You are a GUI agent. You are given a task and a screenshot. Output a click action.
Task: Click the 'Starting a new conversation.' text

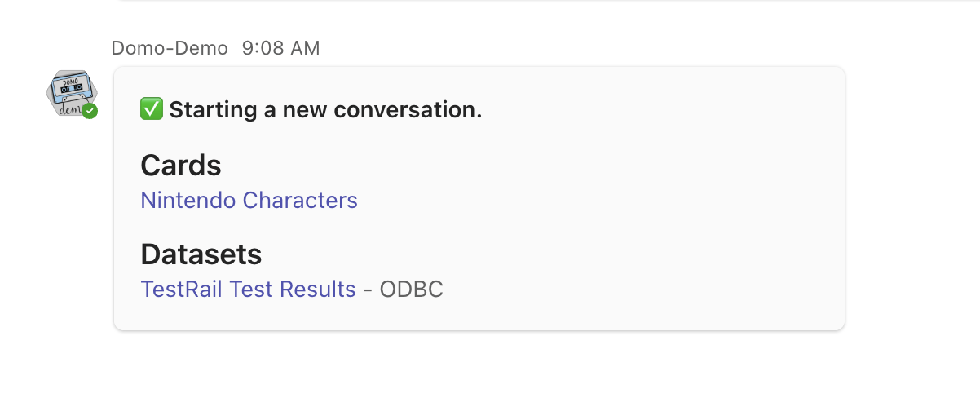[326, 109]
